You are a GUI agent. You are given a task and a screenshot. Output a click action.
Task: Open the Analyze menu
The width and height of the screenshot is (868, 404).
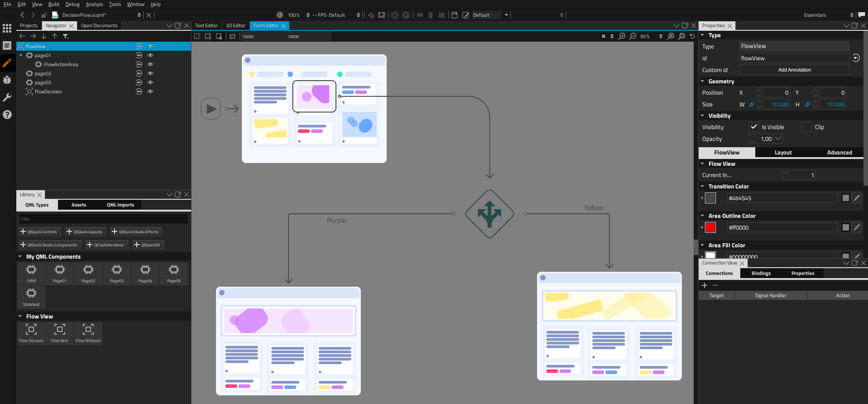point(94,4)
